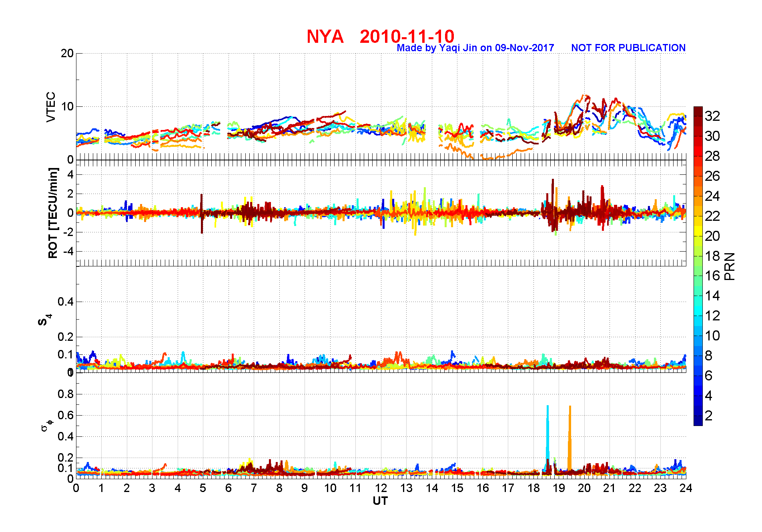Select the sigma-phi y-axis label
The height and width of the screenshot is (532, 762).
(46, 425)
